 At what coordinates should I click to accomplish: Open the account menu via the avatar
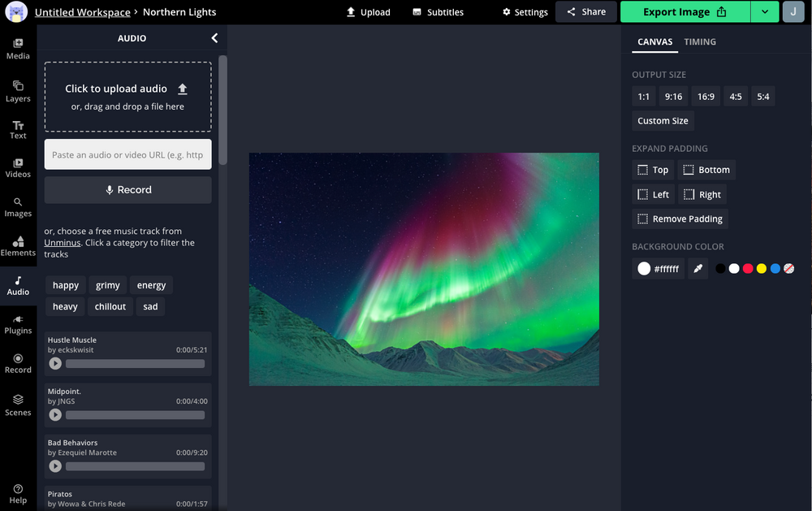pos(793,12)
